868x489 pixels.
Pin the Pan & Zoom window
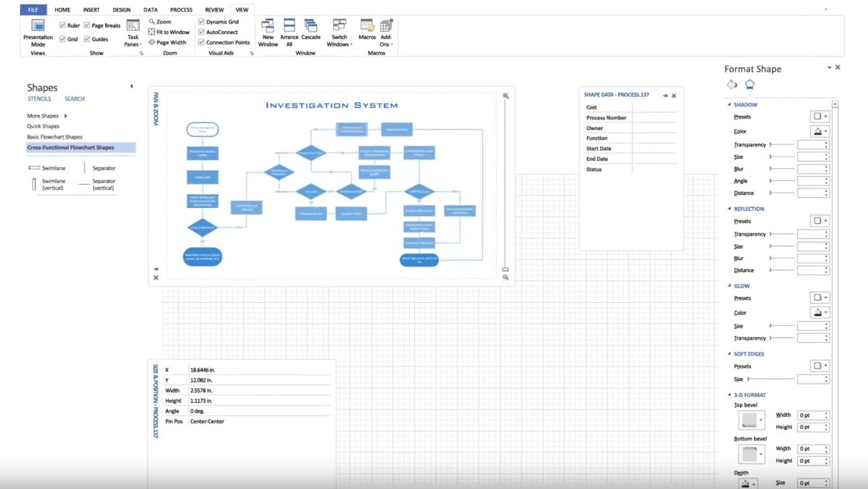(x=156, y=269)
